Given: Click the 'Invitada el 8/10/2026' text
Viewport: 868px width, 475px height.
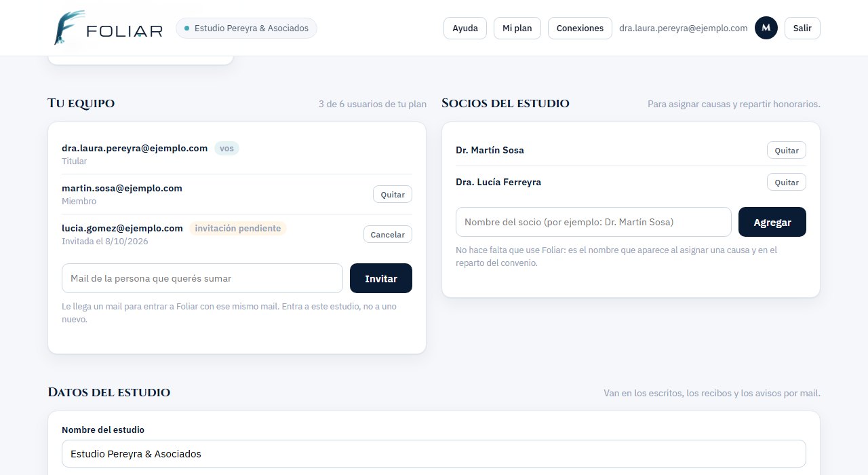Looking at the screenshot, I should click(105, 241).
